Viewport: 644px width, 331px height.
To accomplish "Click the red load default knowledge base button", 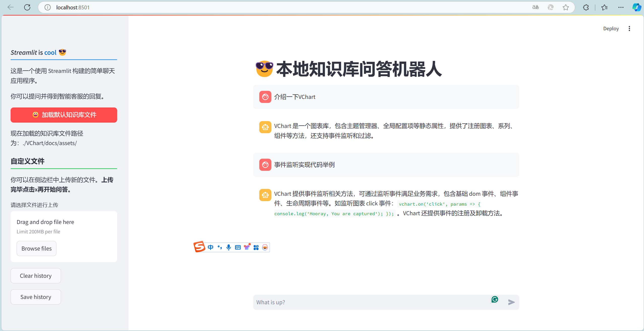I will click(64, 115).
